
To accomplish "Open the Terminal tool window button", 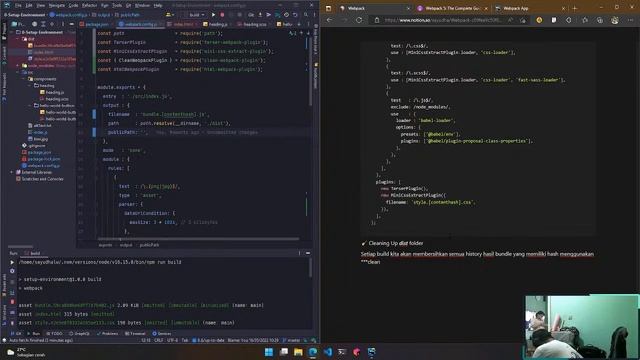I will (135, 333).
